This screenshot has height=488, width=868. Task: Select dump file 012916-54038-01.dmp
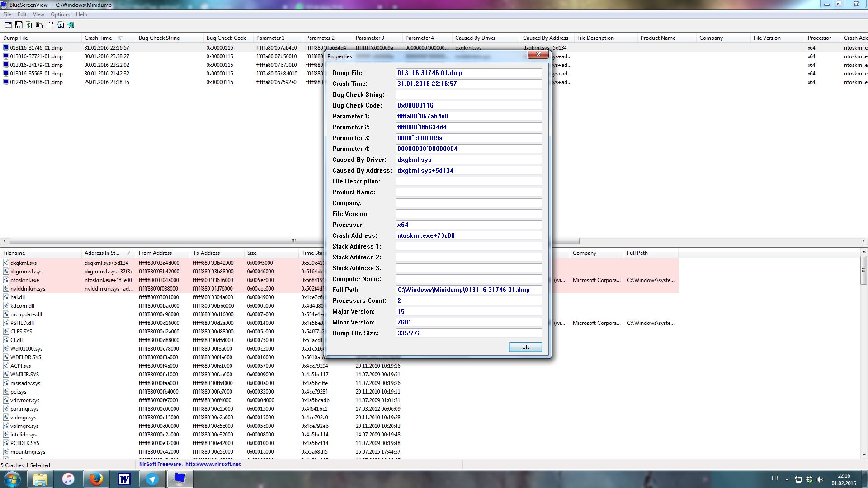pyautogui.click(x=36, y=82)
